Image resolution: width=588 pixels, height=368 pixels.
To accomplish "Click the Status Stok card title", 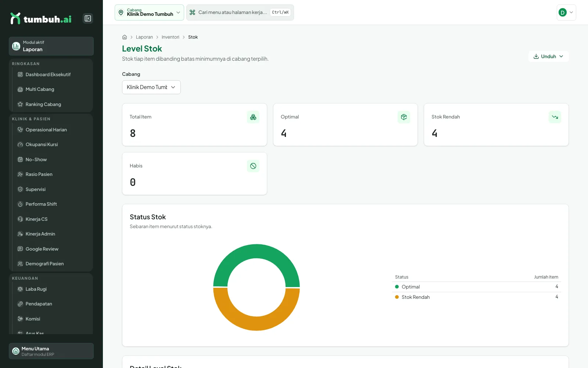I will (148, 217).
